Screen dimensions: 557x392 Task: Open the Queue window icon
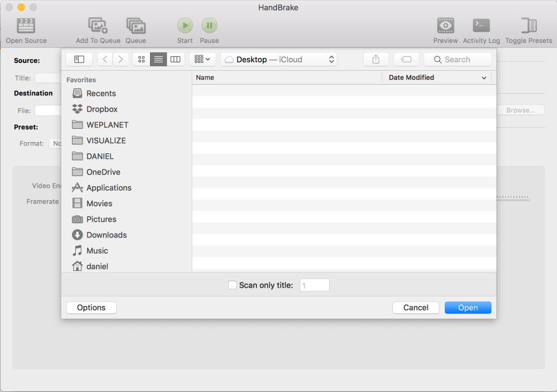click(x=135, y=26)
